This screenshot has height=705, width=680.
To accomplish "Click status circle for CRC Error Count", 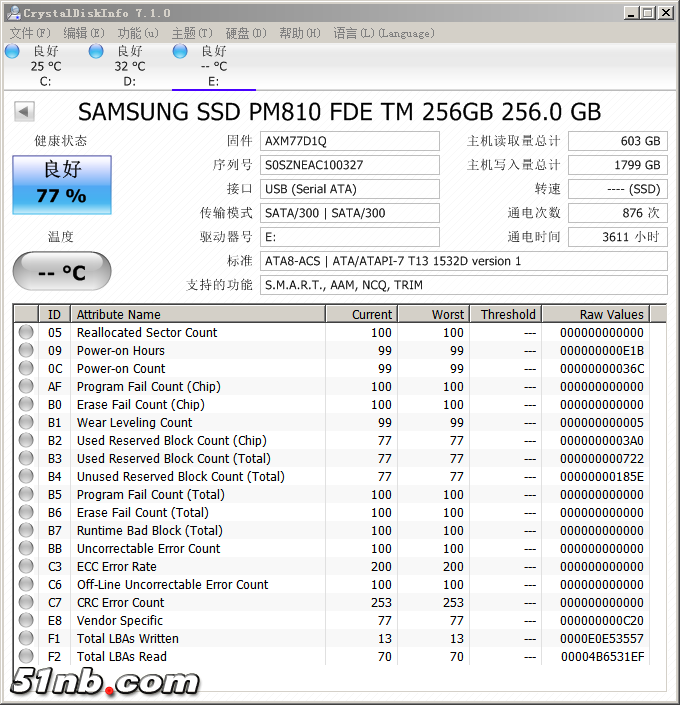I will 26,602.
